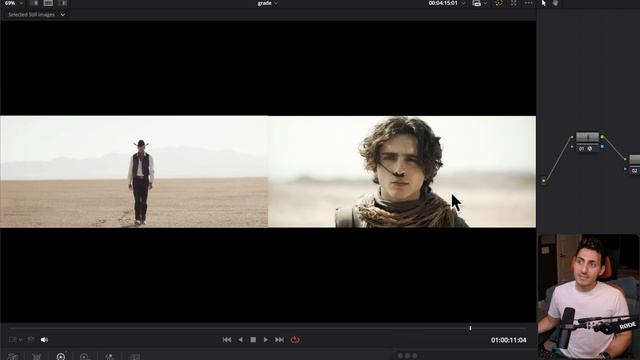
Task: Select the highlighted middle split-screen mode icon
Action: 48,3
